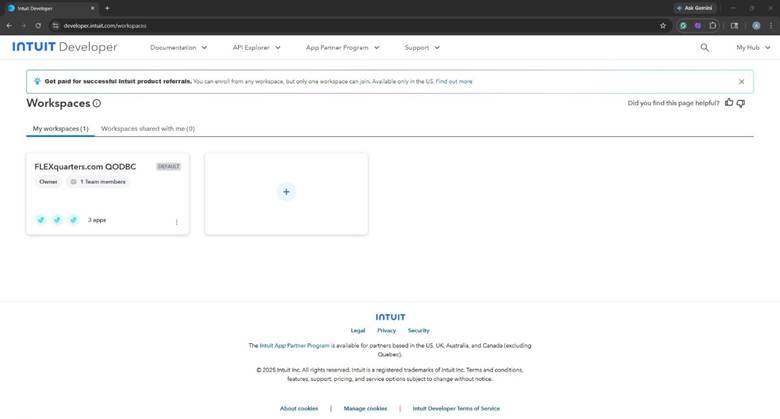Screen dimensions: 780x419
Task: Click the Workspaces info icon
Action: click(x=97, y=103)
